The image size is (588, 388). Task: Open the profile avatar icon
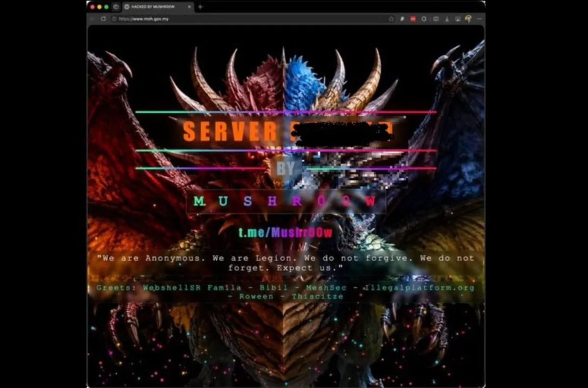(x=468, y=19)
